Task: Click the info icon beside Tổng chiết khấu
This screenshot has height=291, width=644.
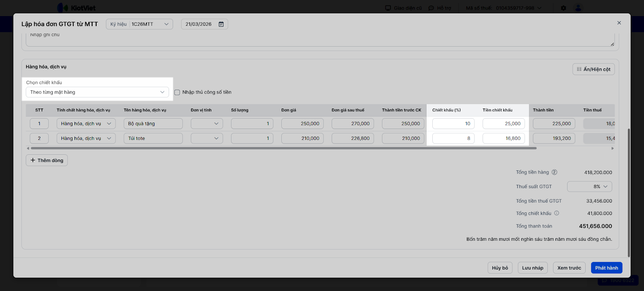Action: [x=557, y=213]
